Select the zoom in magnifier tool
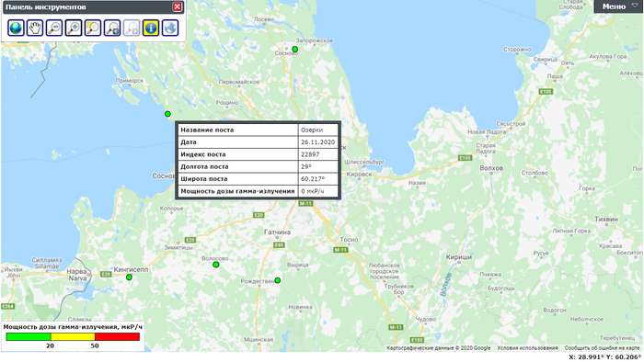This screenshot has width=644, height=362. click(x=74, y=28)
